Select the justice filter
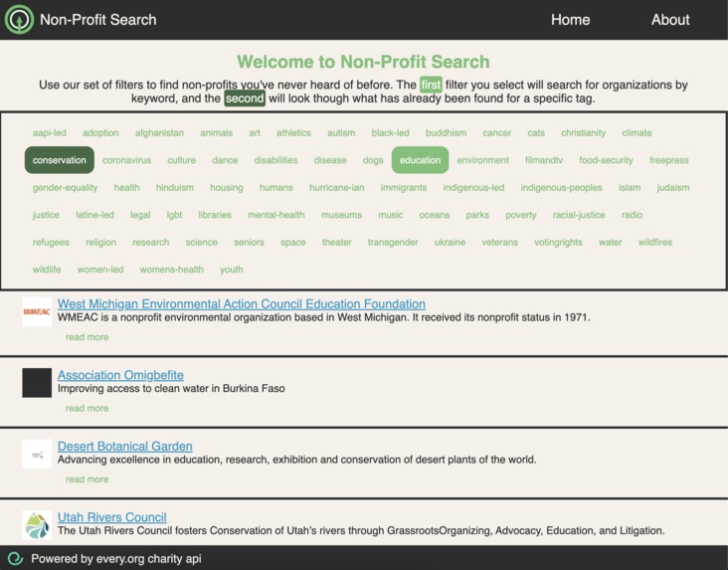Viewport: 728px width, 570px height. pyautogui.click(x=46, y=215)
